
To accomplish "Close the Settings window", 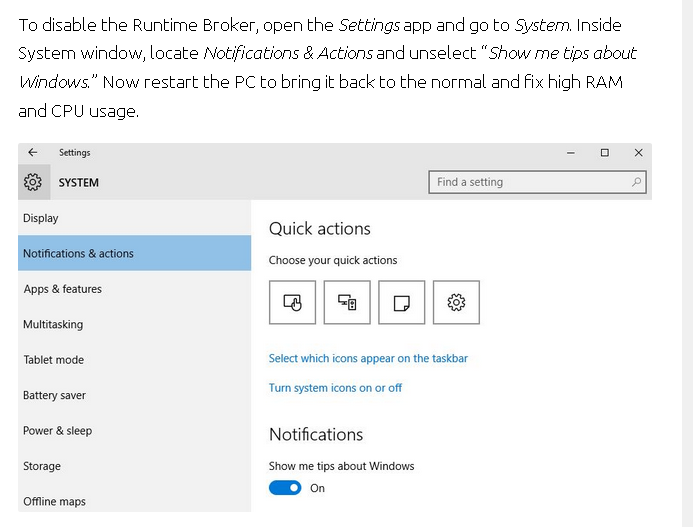I will click(x=639, y=153).
